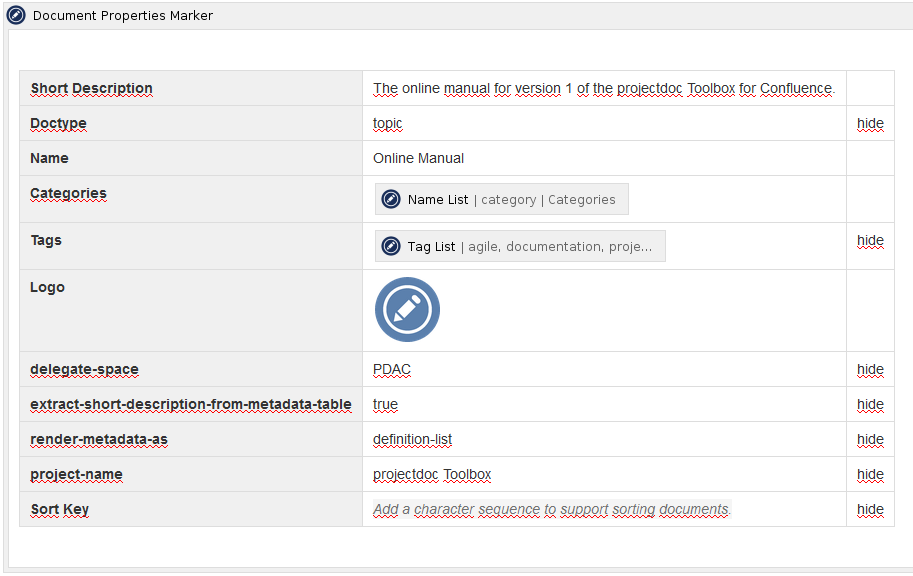Screen dimensions: 913x576
Task: Click hide for the project-name row
Action: 870,475
